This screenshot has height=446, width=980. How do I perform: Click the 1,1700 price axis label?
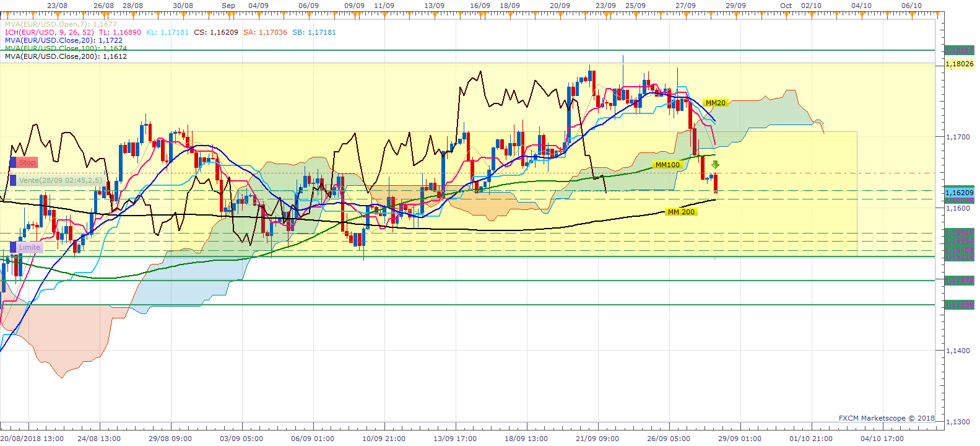point(958,137)
